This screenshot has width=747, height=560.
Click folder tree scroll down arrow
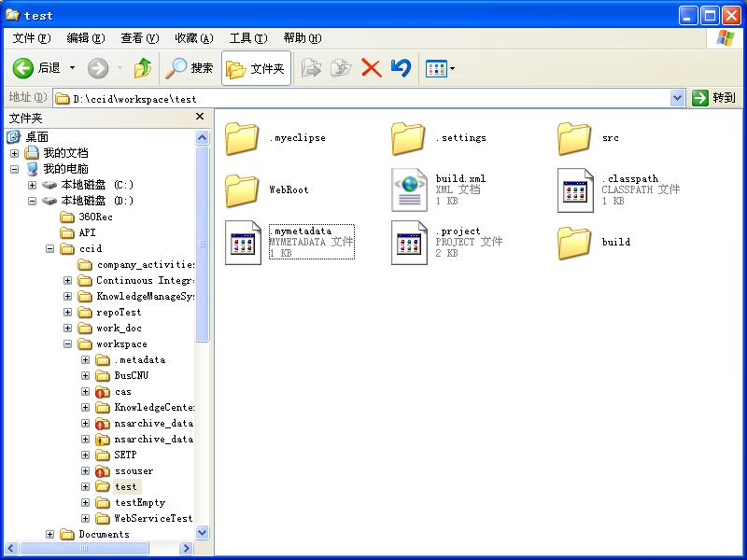coord(203,532)
